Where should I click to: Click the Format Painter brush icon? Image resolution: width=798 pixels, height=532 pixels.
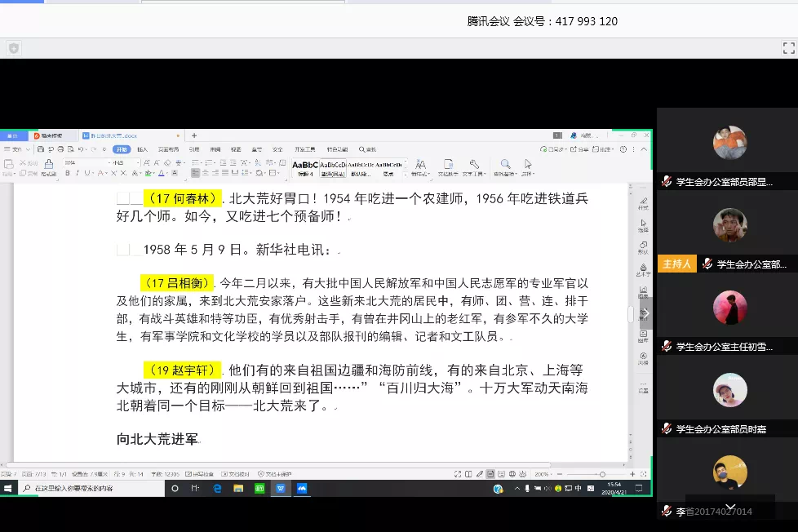47,164
